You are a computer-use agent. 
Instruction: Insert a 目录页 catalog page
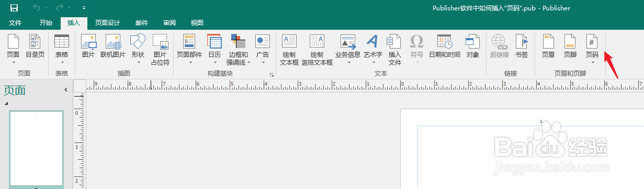coord(35,46)
